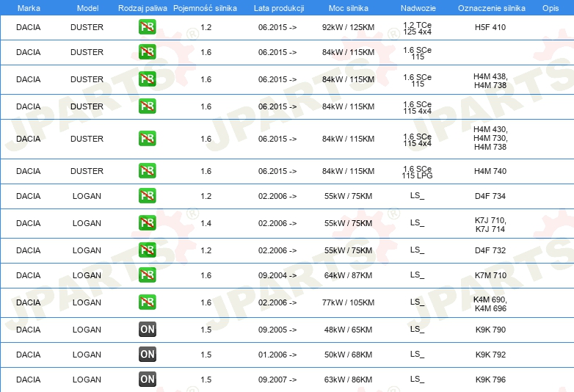The width and height of the screenshot is (574, 392).
Task: Click production date 01.2006 ->
Action: (277, 355)
